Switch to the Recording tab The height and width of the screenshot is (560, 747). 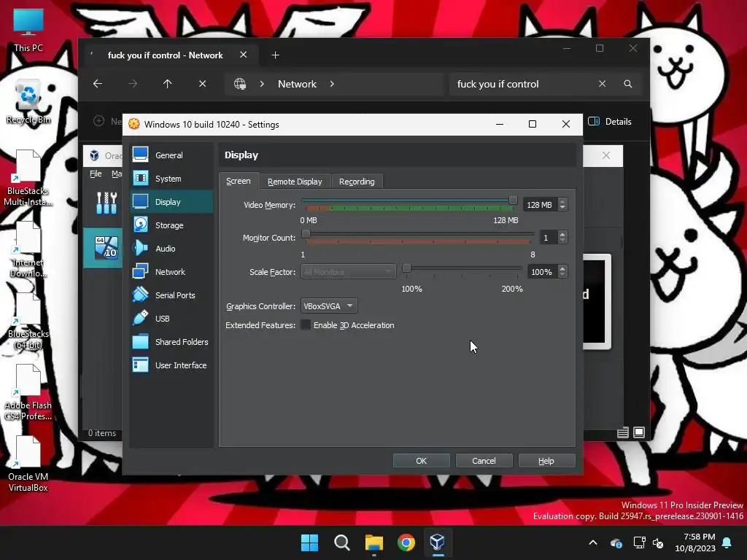click(357, 182)
